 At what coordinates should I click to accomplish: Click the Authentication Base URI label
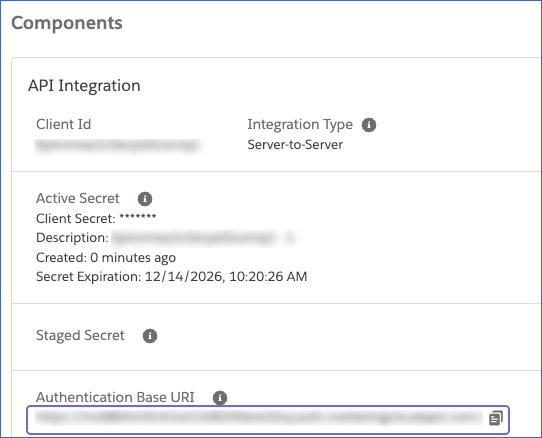tap(115, 397)
